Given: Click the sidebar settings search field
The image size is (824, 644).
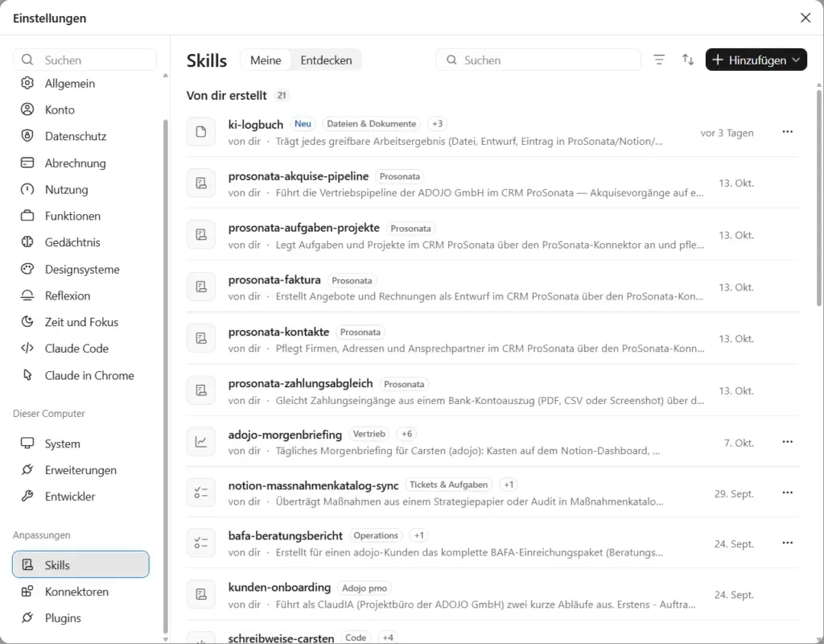Looking at the screenshot, I should (85, 60).
